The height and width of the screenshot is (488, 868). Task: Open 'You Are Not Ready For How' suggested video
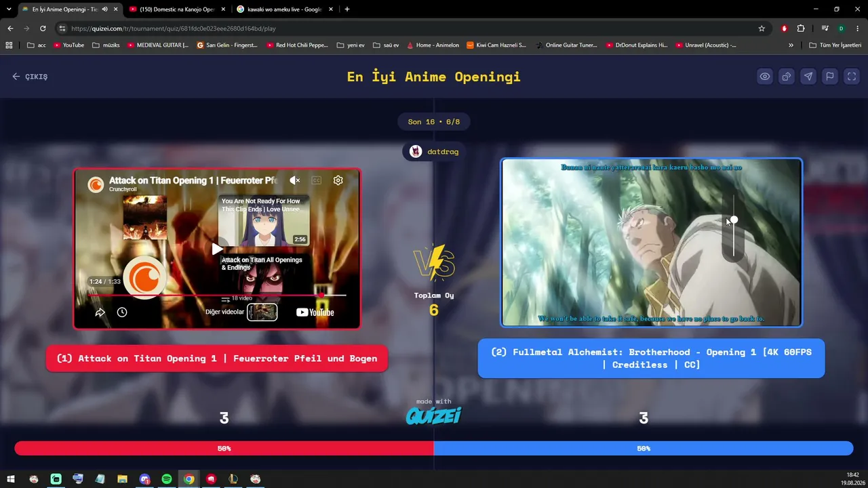coord(264,221)
